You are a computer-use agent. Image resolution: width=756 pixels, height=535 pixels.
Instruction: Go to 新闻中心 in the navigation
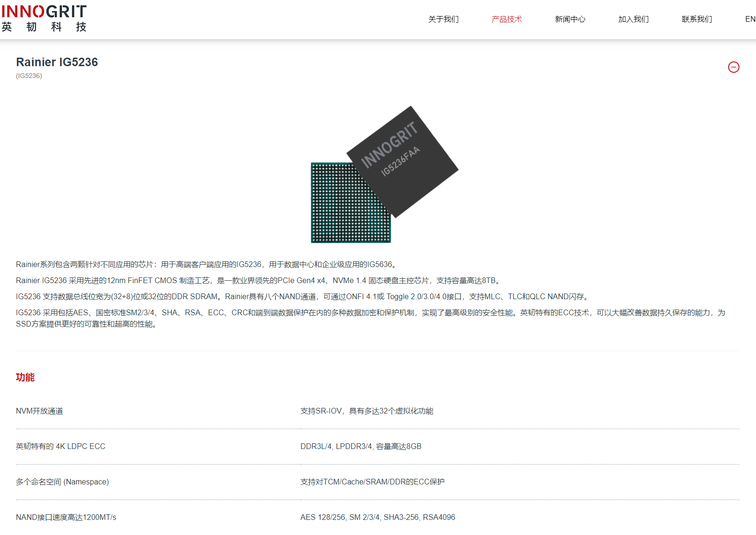click(570, 19)
